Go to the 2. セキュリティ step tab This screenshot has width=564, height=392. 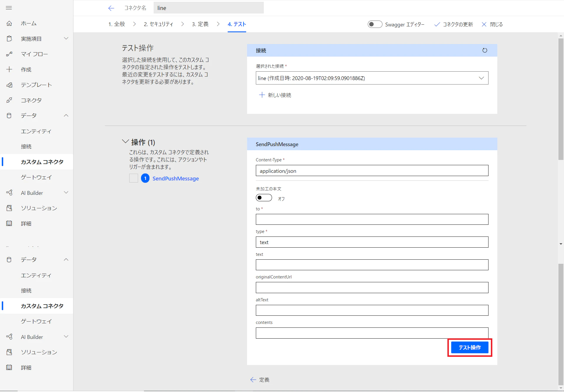pyautogui.click(x=158, y=24)
